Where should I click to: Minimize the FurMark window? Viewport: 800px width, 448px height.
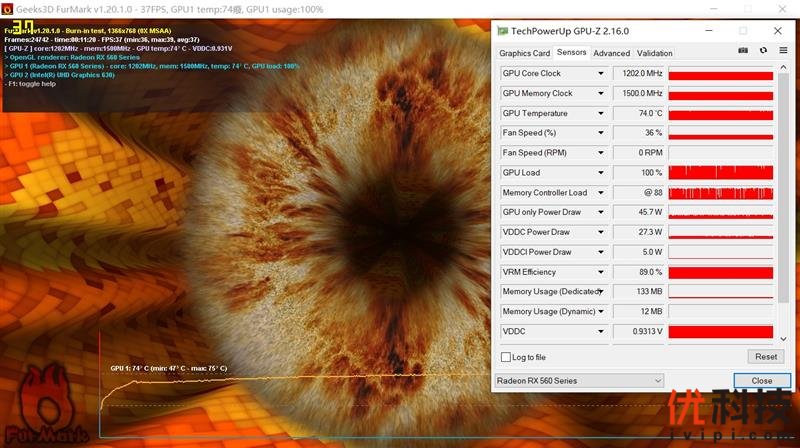714,9
